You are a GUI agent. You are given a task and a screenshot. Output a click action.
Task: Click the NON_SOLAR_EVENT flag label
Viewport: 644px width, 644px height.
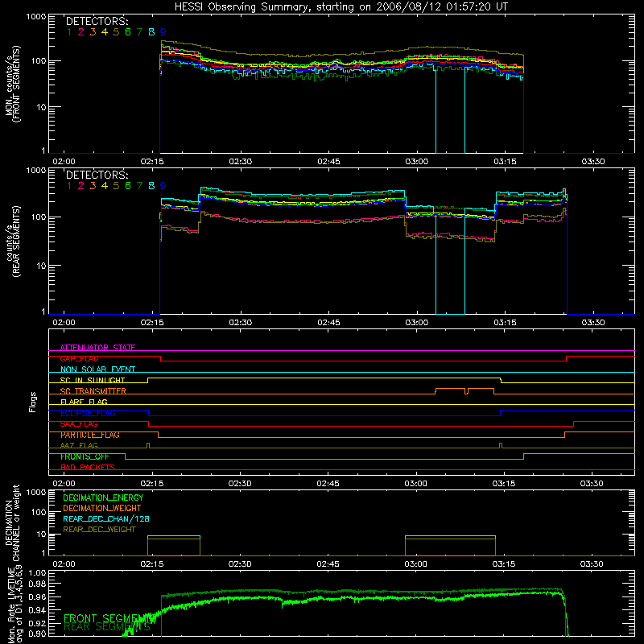(x=97, y=369)
